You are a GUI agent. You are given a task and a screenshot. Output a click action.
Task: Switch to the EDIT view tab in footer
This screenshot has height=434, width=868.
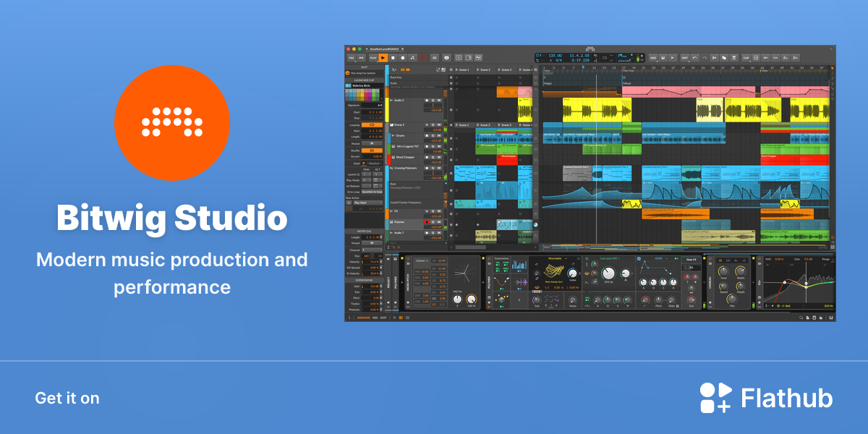point(383,318)
